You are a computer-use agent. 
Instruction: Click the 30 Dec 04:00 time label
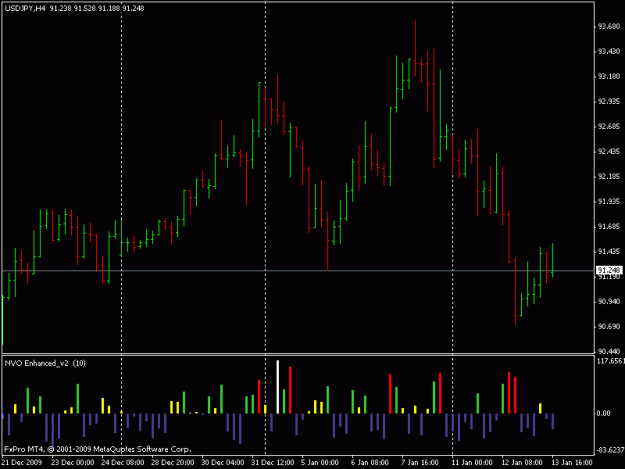point(222,463)
